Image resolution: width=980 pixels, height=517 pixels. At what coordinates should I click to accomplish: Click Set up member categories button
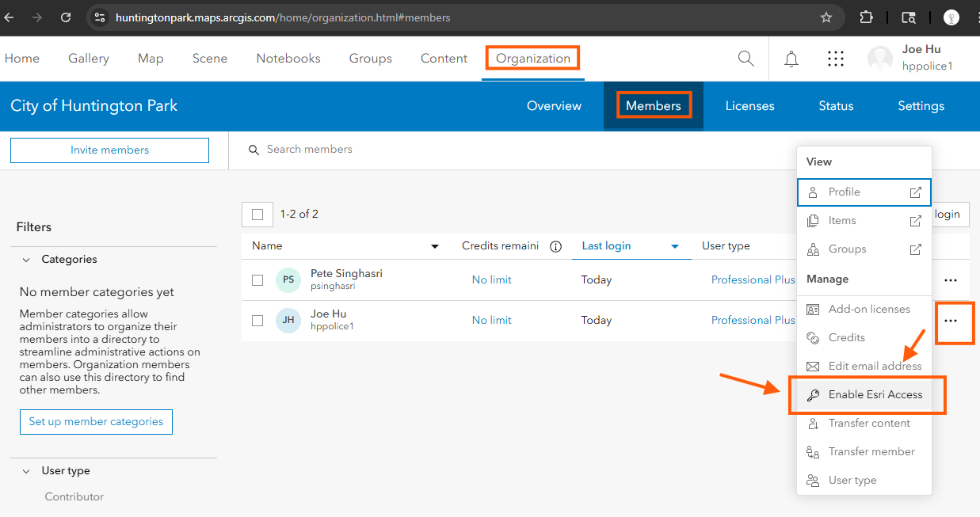[96, 422]
